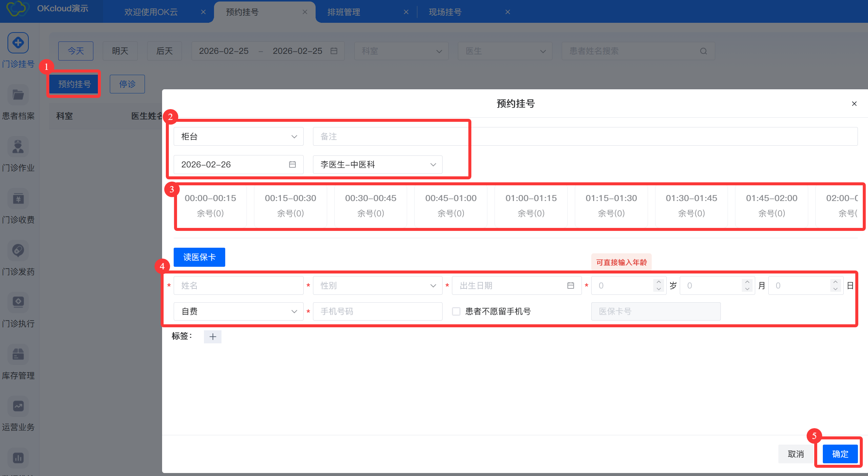Decrease the 月 month stepper

pos(747,289)
